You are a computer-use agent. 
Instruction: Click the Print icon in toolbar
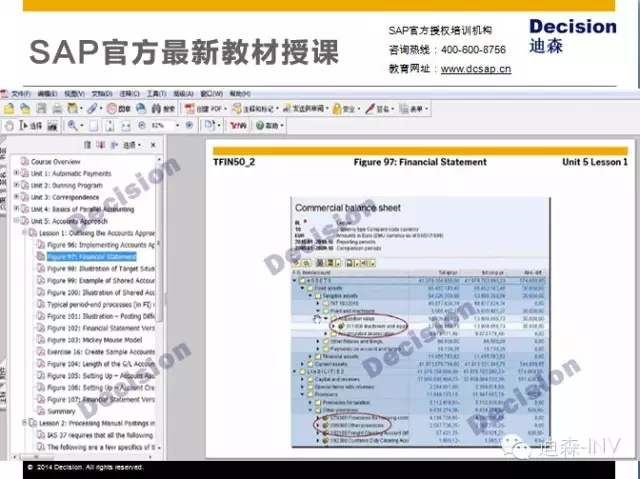(x=57, y=109)
